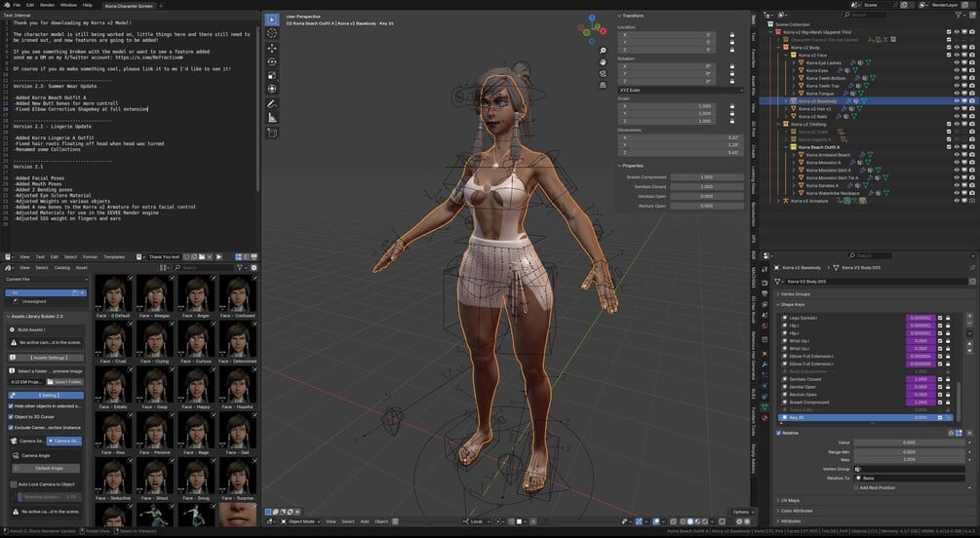The image size is (980, 538).
Task: Expand the UV Maps panel
Action: (x=790, y=501)
